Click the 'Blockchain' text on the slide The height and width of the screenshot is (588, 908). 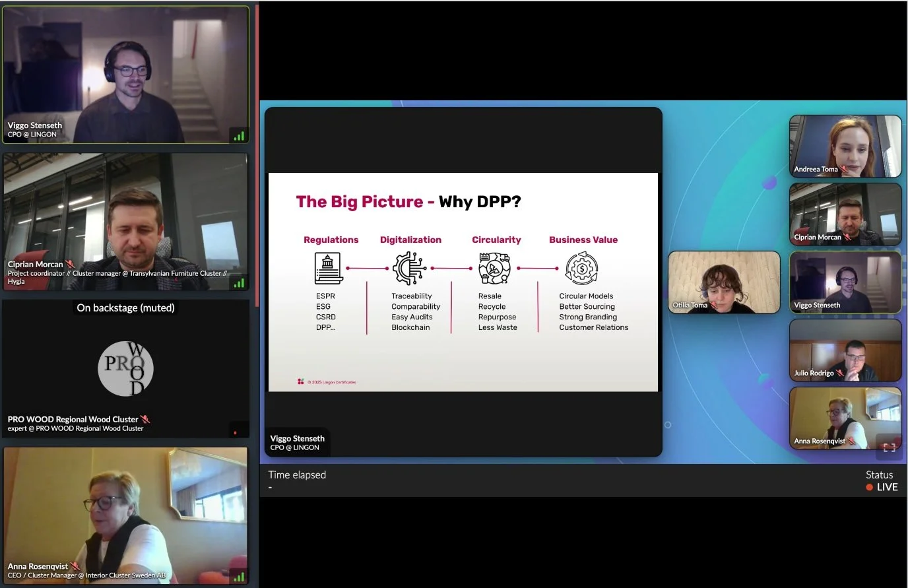coord(410,327)
